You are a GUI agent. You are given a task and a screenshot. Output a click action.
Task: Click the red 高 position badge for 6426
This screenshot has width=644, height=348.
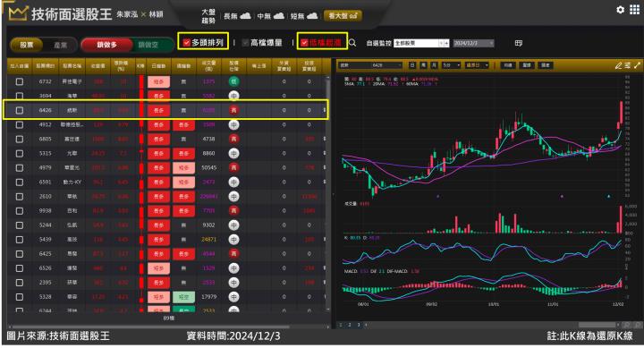(233, 110)
